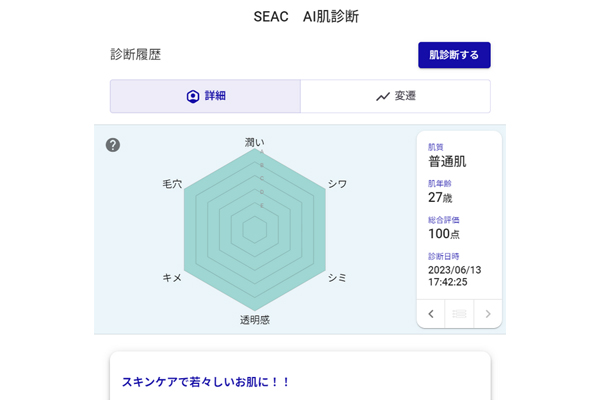This screenshot has height=400, width=600.
Task: Click the 普通肌 skin type value
Action: pyautogui.click(x=447, y=161)
